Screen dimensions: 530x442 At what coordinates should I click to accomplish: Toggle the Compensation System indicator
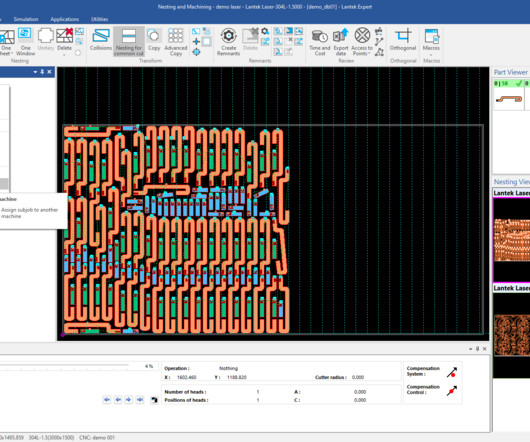point(452,372)
